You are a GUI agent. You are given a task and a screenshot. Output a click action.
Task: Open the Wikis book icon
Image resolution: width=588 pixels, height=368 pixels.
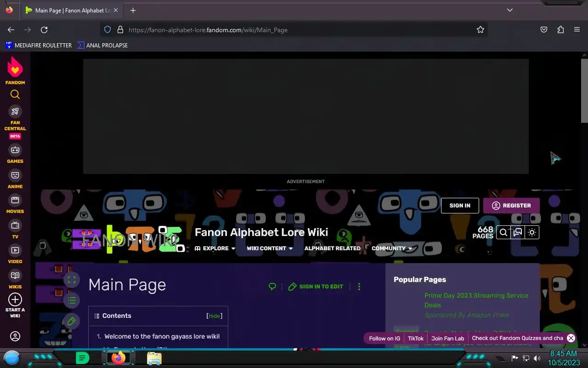(x=15, y=276)
